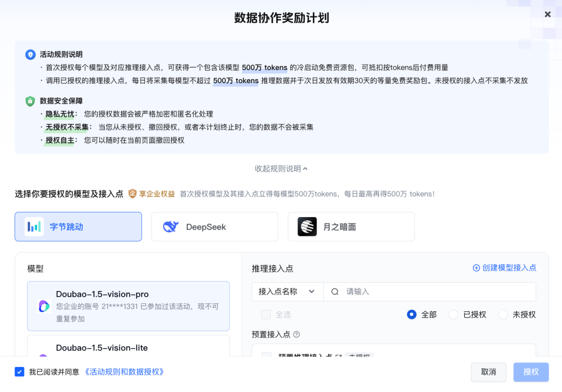Select the 字节跳动 provider tab

(x=78, y=226)
